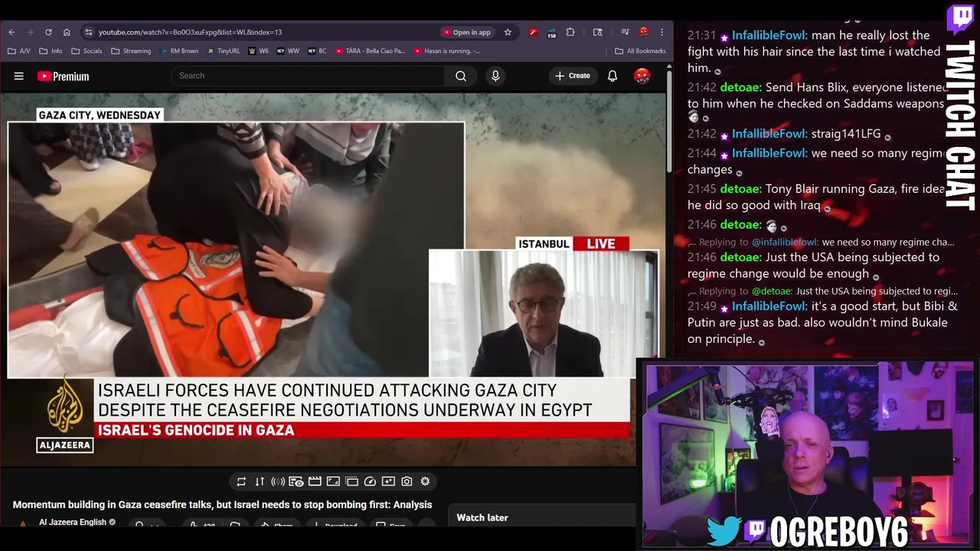Open the extension showing 150 badge
This screenshot has height=551, width=980.
(551, 33)
